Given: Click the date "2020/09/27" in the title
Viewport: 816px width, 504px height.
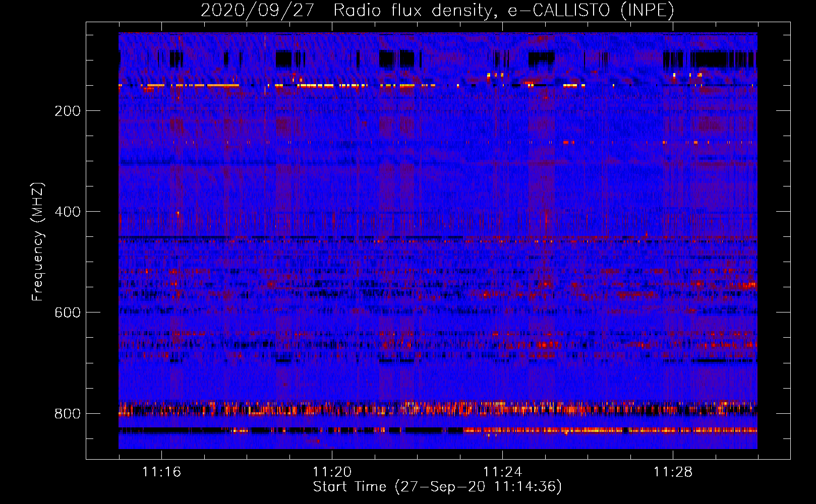Looking at the screenshot, I should pos(258,10).
